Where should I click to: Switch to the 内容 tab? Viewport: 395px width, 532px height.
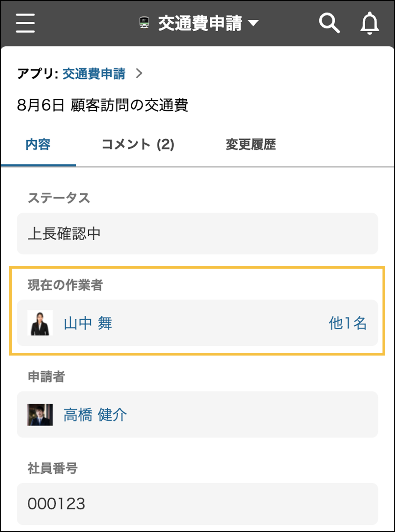tap(38, 144)
